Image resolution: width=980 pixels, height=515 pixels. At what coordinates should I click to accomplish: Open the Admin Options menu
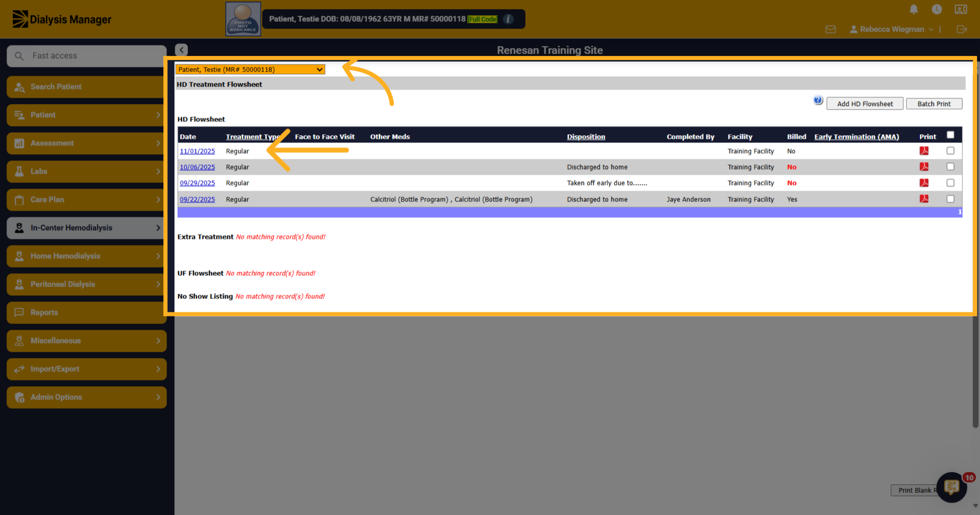coord(87,397)
